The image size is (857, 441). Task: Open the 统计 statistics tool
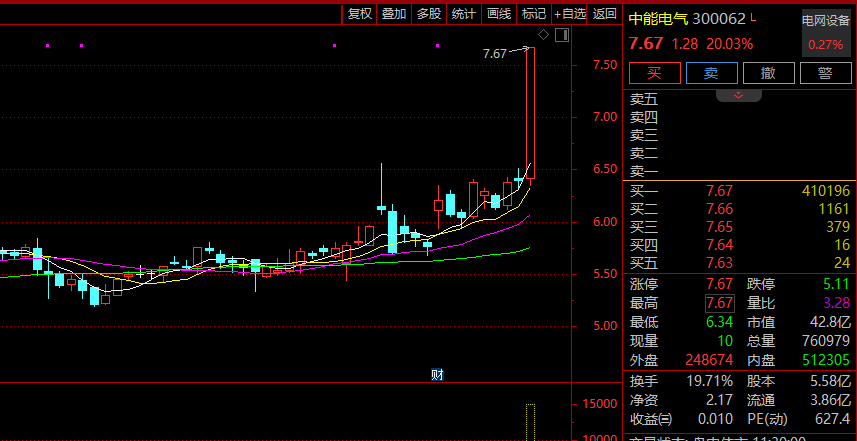pyautogui.click(x=464, y=13)
